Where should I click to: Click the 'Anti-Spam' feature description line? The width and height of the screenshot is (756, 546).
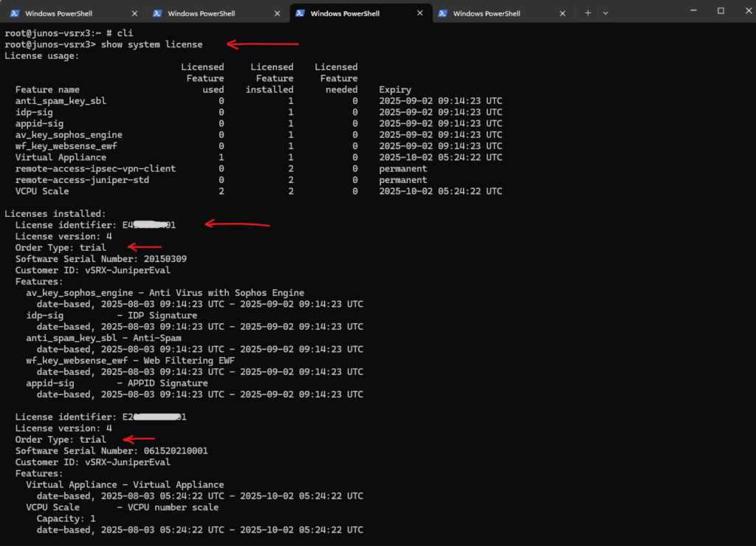coord(103,338)
